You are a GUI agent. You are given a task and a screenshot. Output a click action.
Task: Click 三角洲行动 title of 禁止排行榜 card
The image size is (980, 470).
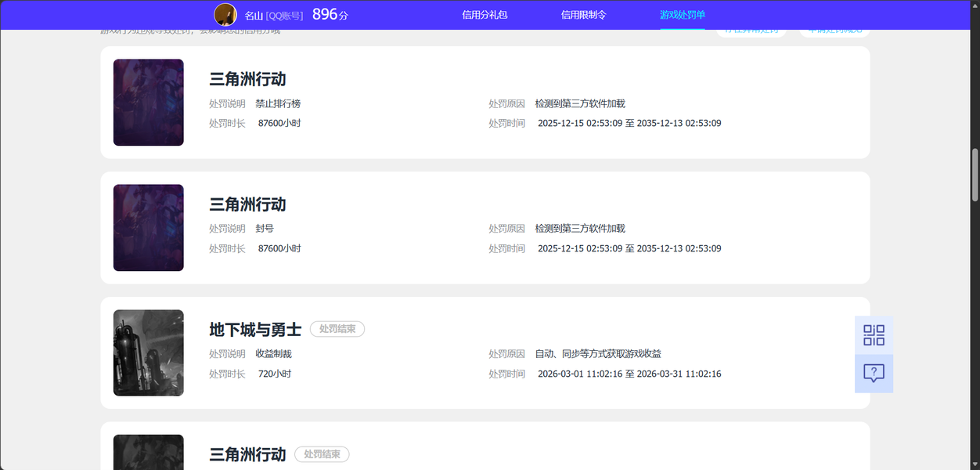point(247,79)
